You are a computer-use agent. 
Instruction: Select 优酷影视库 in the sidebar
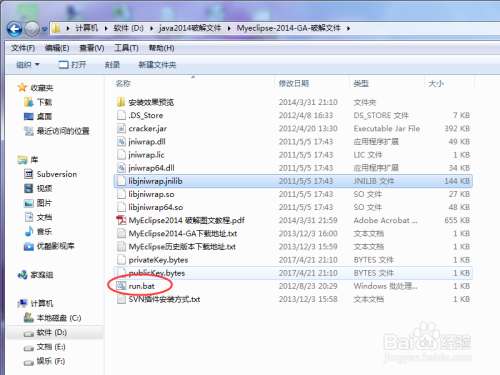(49, 246)
